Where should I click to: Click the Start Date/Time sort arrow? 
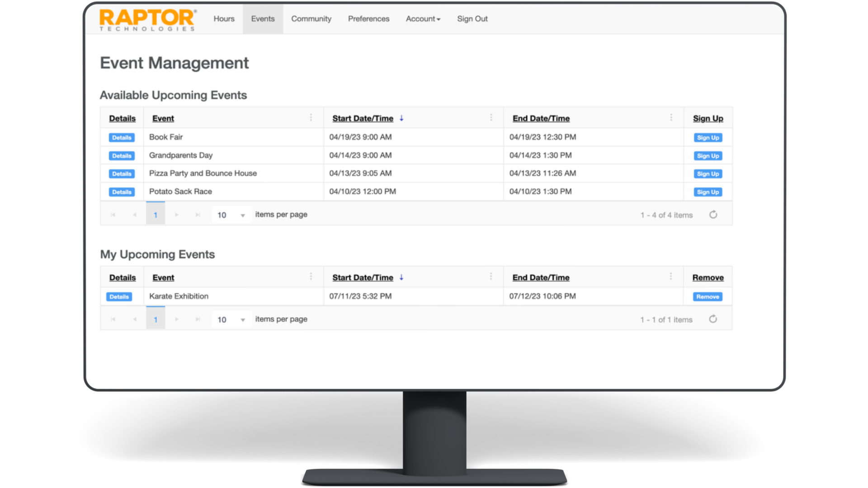pos(401,118)
